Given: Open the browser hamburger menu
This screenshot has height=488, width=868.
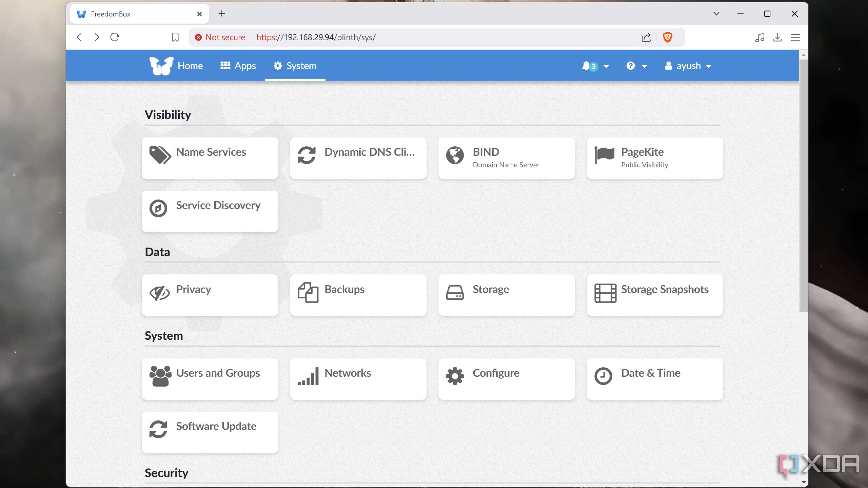Looking at the screenshot, I should [795, 37].
